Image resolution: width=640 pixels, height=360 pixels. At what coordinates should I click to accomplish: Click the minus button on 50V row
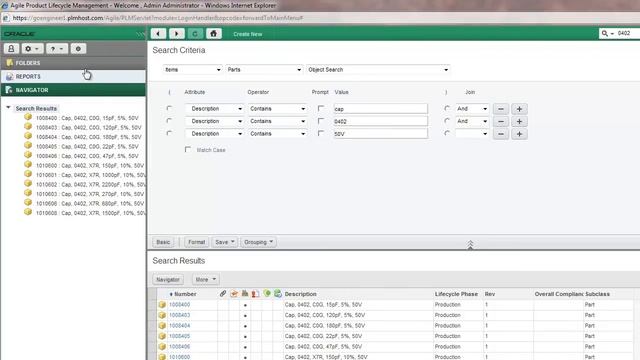click(501, 134)
